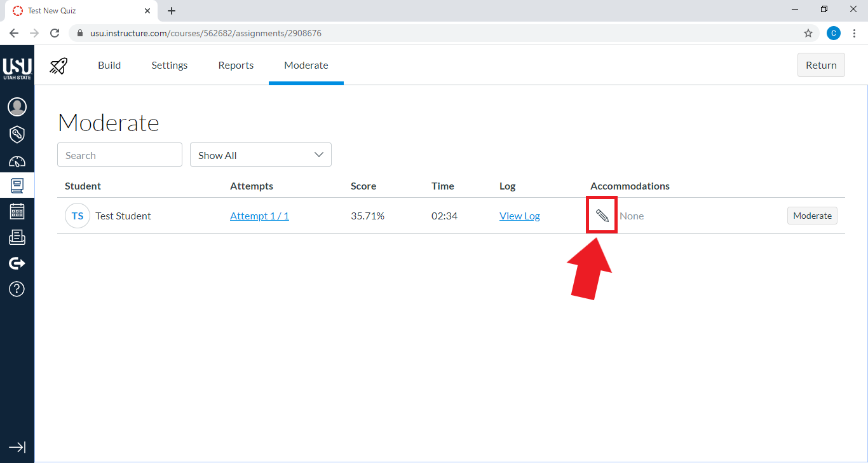The image size is (868, 463).
Task: Open the Calendar icon in sidebar
Action: pos(17,211)
